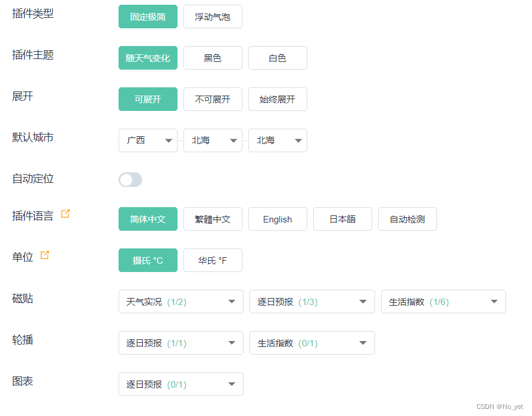Expand the 天气实况 (1/2) dropdown
Screen dimensions: 532x416
tap(180, 302)
